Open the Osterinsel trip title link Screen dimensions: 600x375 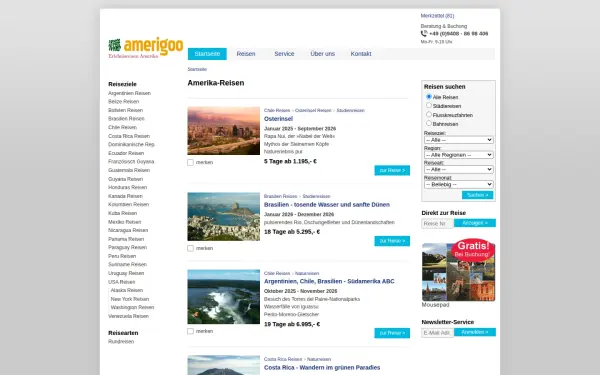[278, 119]
